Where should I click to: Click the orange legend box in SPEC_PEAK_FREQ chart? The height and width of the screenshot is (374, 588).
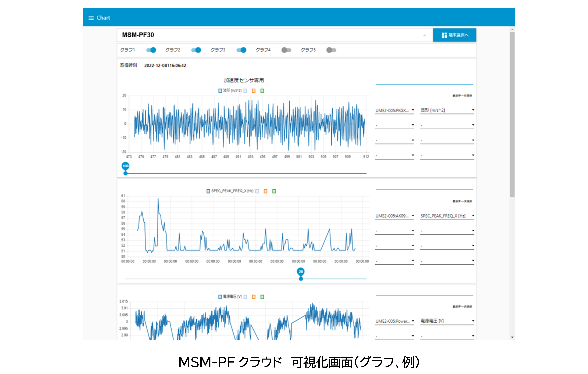click(x=265, y=191)
